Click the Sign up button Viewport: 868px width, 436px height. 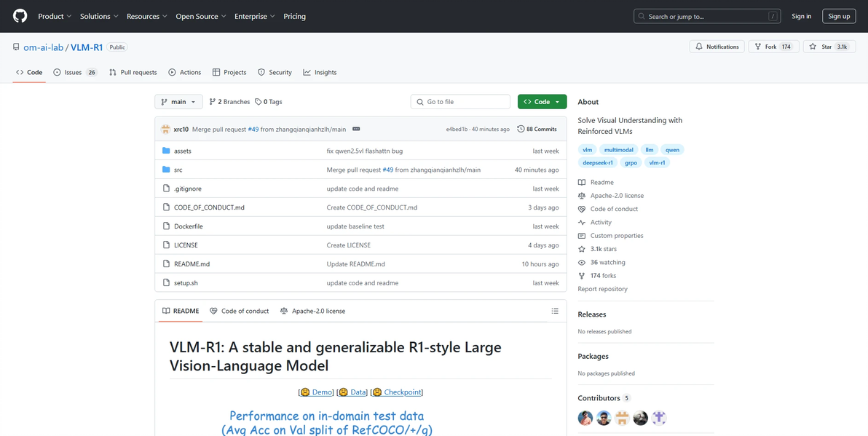tap(839, 16)
